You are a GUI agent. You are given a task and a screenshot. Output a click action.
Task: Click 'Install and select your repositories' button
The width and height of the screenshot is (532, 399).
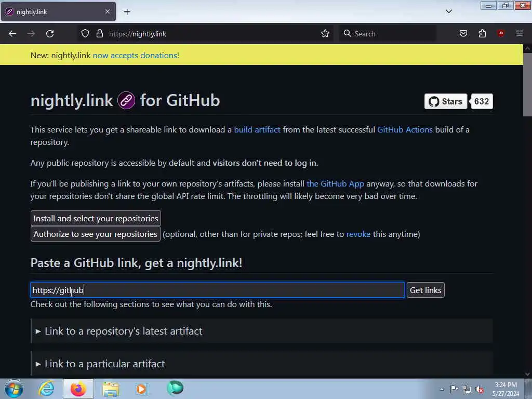(96, 218)
